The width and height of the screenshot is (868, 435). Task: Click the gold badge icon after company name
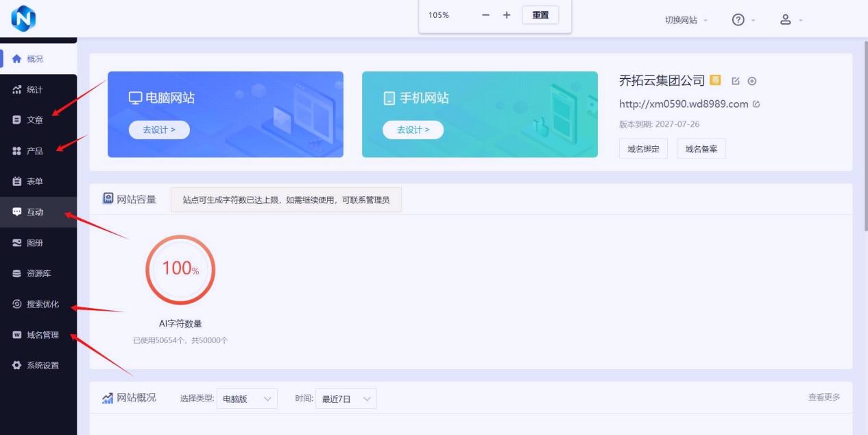[715, 80]
